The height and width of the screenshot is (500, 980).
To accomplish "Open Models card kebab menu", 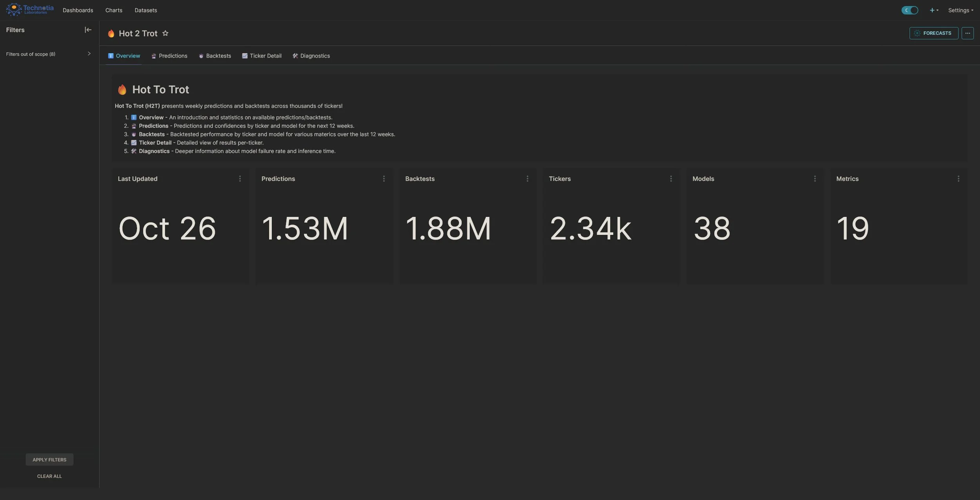I will 815,179.
